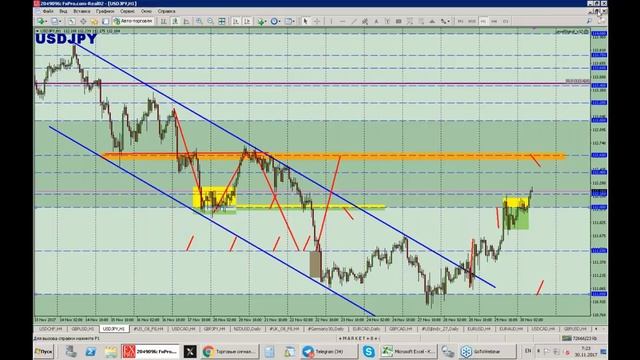Open the Окно menu
This screenshot has height=360, width=640.
(146, 11)
